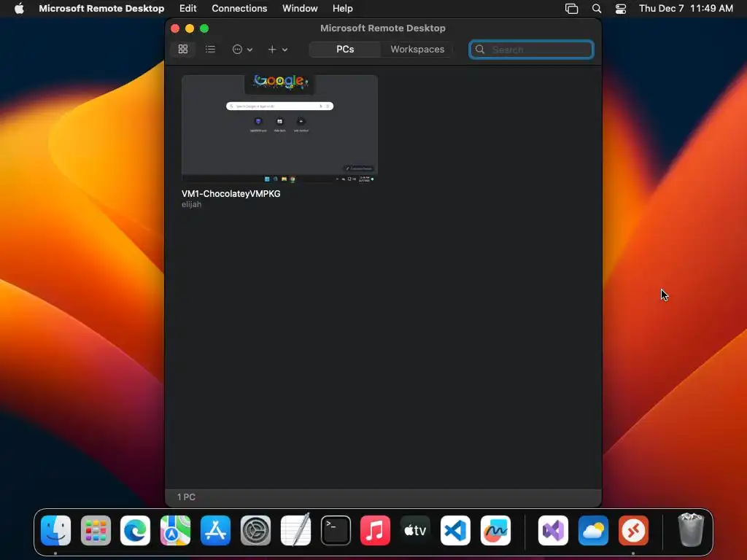Open Spotlight search in menu bar

[597, 8]
